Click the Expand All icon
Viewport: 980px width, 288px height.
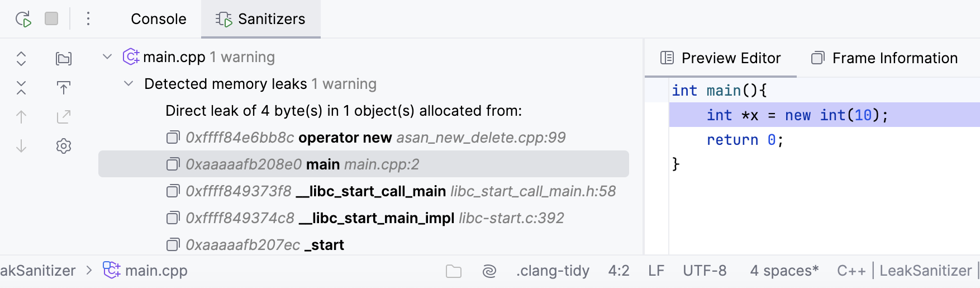21,59
